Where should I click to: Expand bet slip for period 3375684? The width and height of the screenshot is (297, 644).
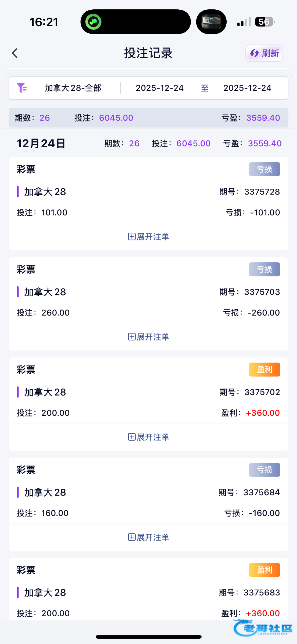click(148, 537)
